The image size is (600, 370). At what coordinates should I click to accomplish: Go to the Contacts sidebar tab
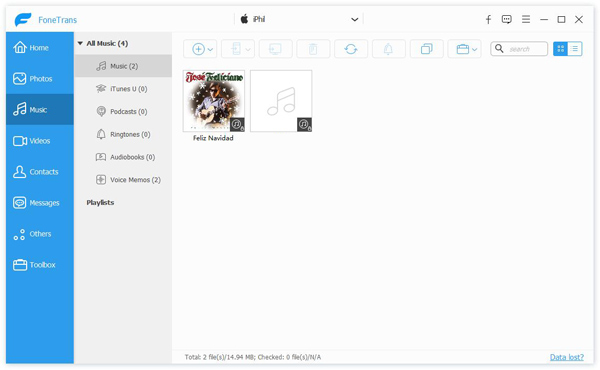tap(40, 171)
